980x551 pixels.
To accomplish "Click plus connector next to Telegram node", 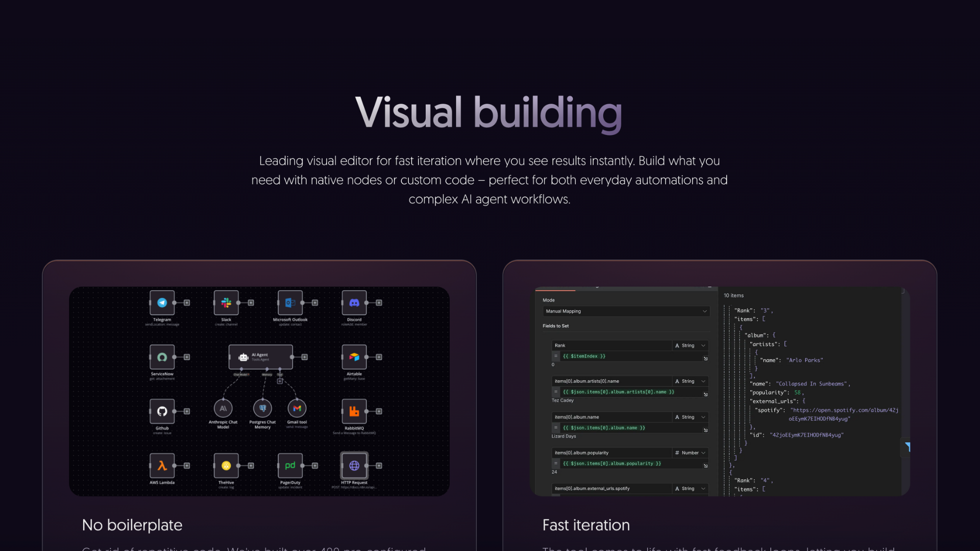I will [x=187, y=303].
